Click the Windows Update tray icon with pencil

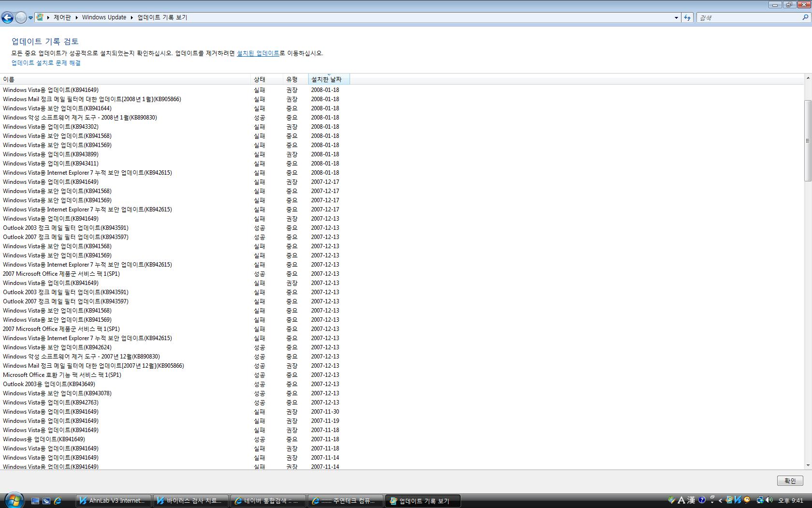tap(671, 500)
